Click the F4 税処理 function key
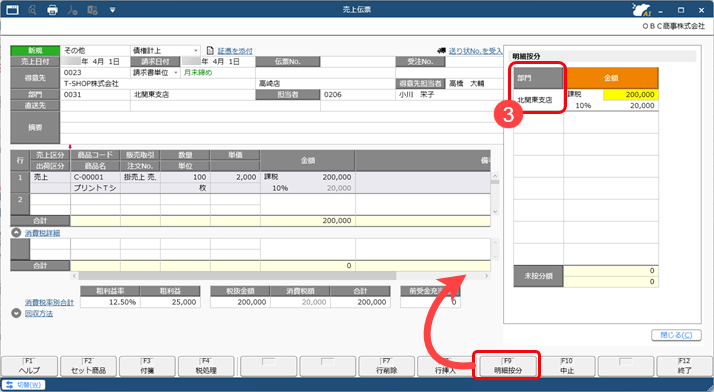The width and height of the screenshot is (714, 392). 206,366
